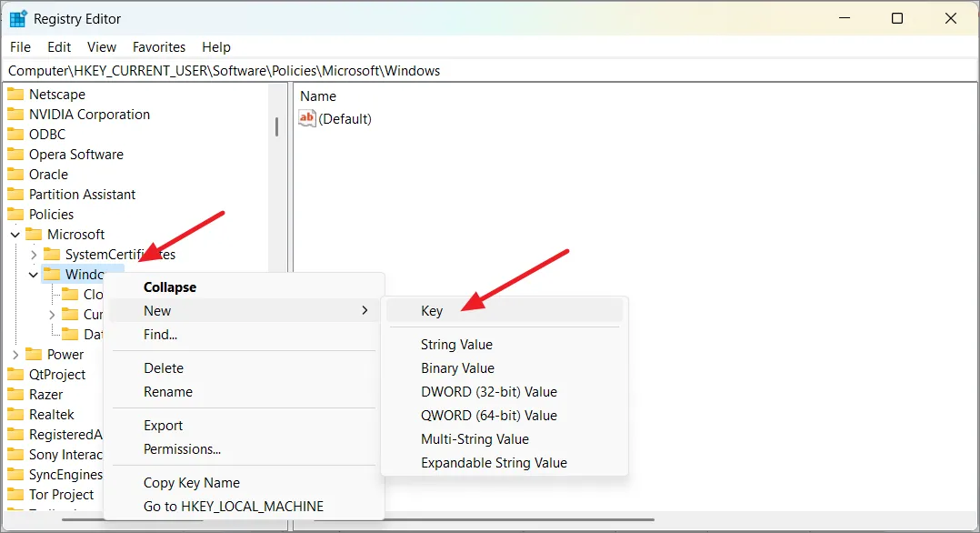
Task: Select the Netscape folder icon
Action: click(x=15, y=94)
